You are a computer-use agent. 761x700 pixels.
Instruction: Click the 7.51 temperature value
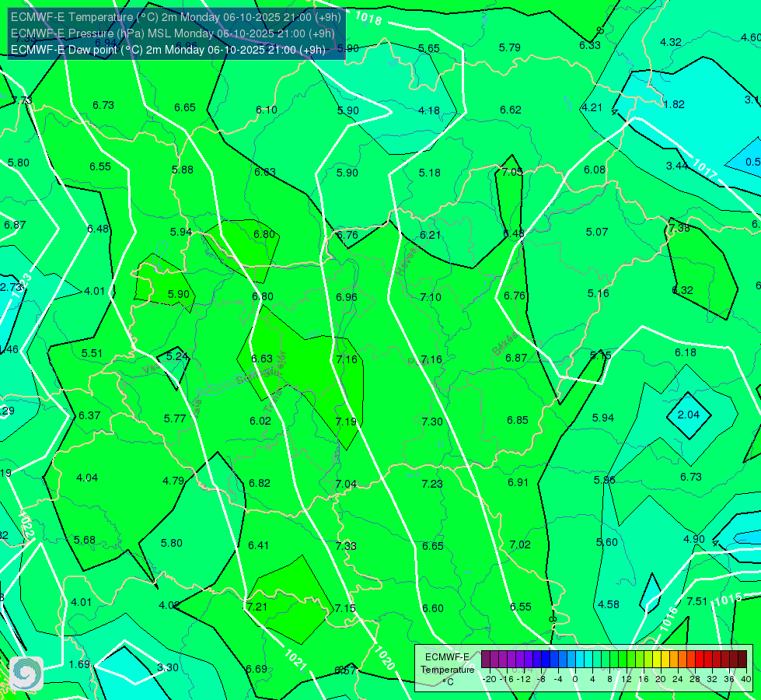click(697, 601)
